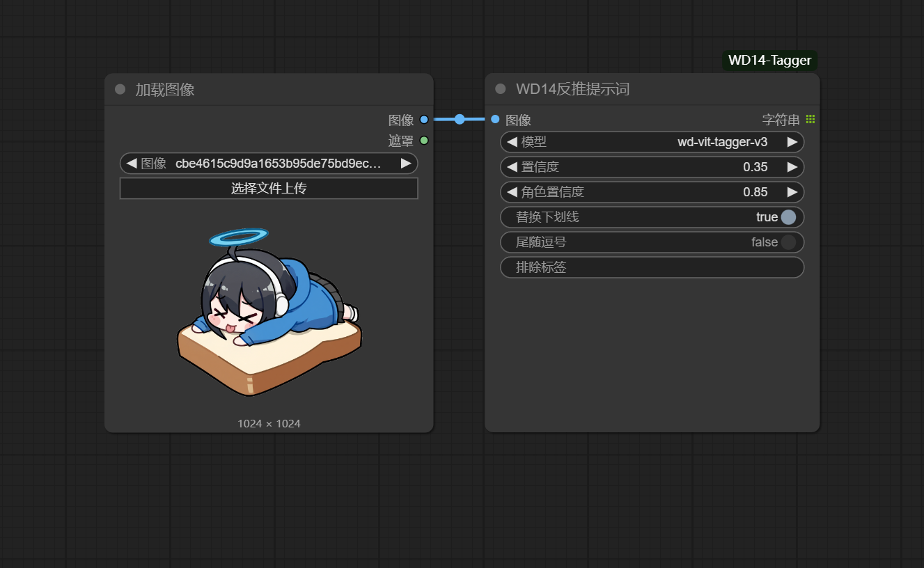Increase 置信度 value with right arrow
Screen dimensions: 924x568
tap(792, 167)
